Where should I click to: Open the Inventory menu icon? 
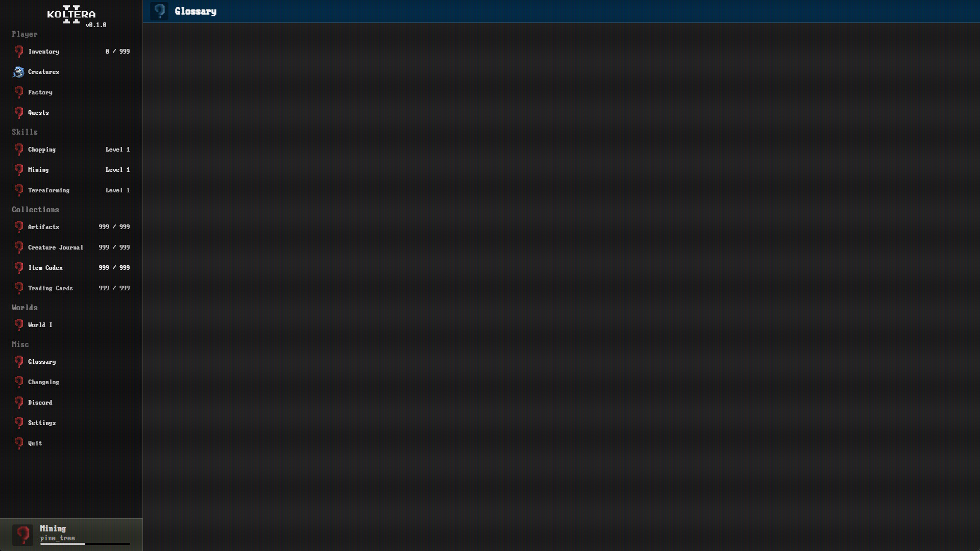click(19, 52)
